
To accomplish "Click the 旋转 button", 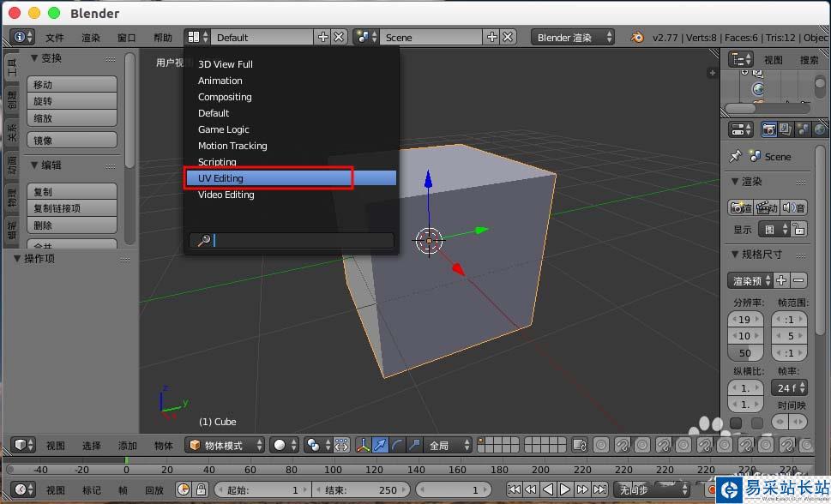I will (x=72, y=101).
